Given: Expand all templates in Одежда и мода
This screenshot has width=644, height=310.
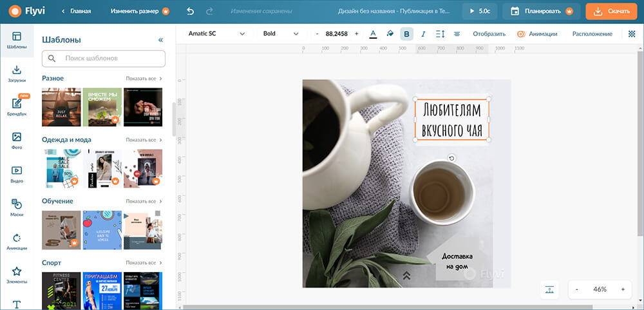Looking at the screenshot, I should pyautogui.click(x=144, y=140).
